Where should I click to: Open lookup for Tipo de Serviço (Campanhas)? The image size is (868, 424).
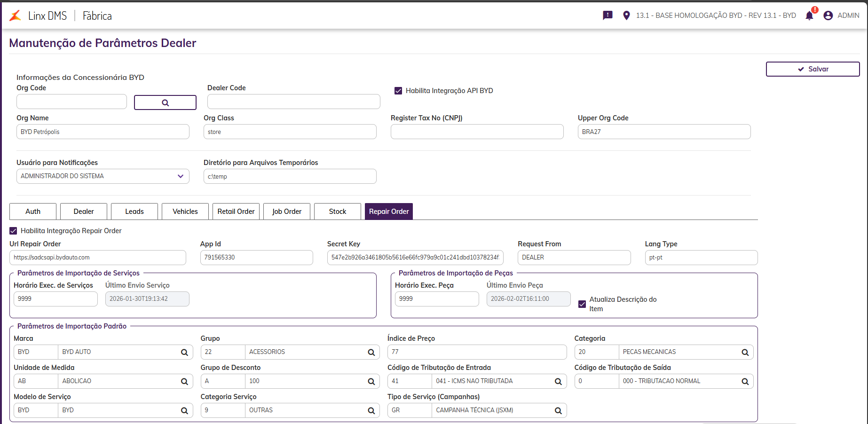pos(558,411)
